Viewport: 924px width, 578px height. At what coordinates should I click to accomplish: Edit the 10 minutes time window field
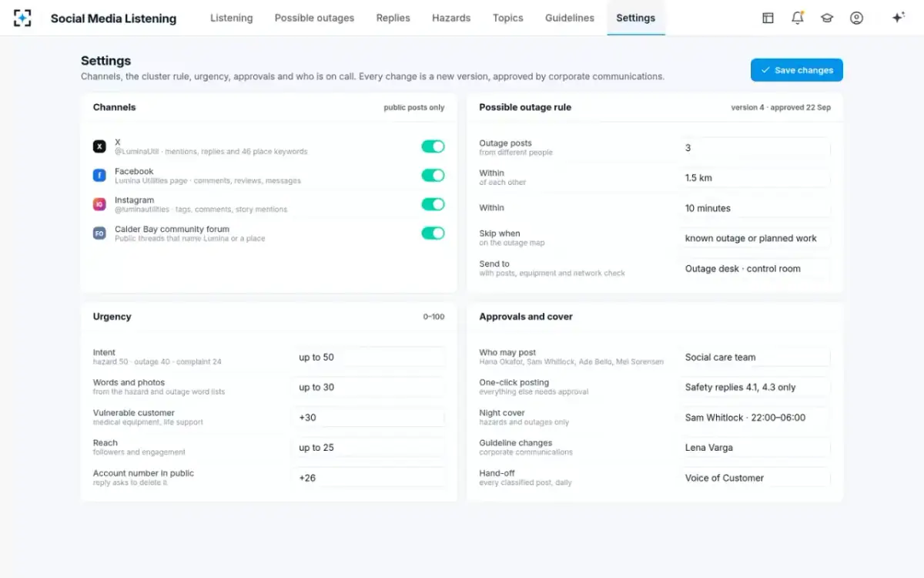click(x=755, y=208)
